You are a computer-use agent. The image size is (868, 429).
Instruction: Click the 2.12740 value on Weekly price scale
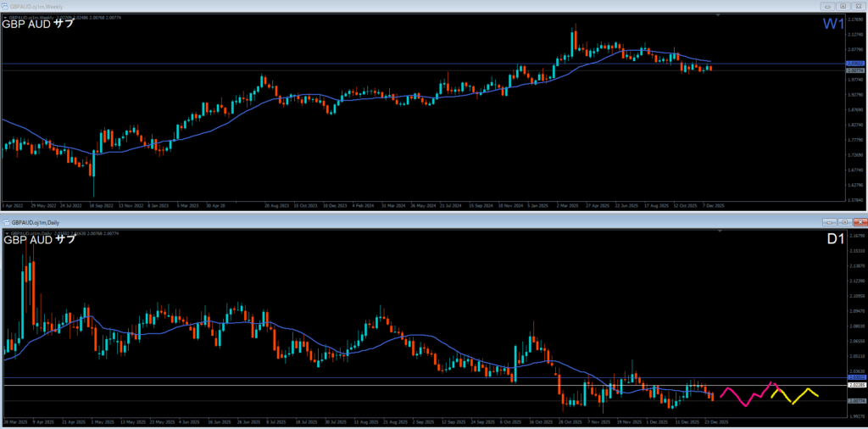pos(856,34)
